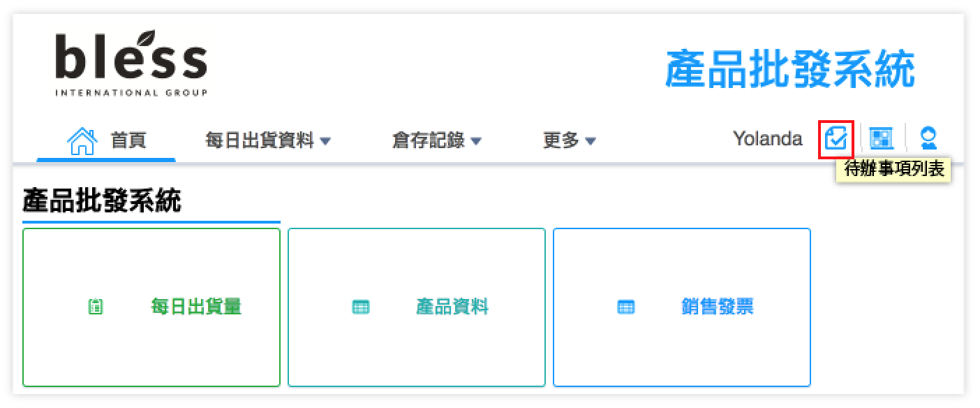Click the blue 產品批發系統 header title
Screen dimensions: 980x408
click(790, 69)
